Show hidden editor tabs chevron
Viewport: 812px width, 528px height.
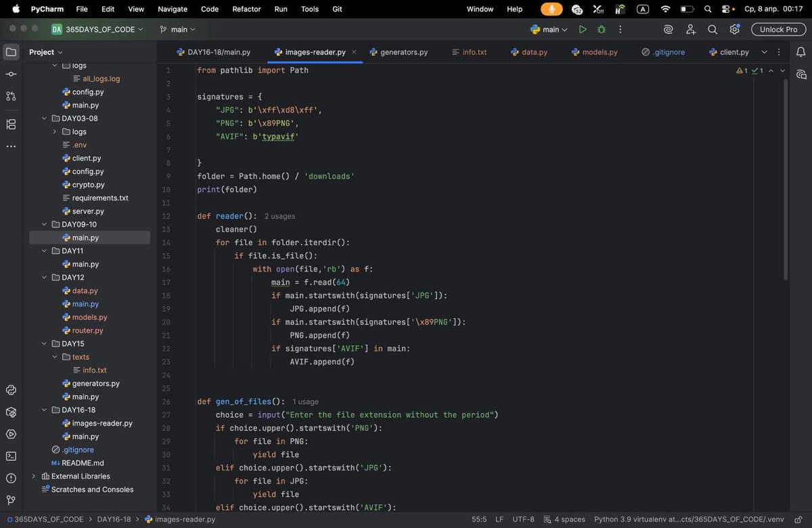point(765,52)
